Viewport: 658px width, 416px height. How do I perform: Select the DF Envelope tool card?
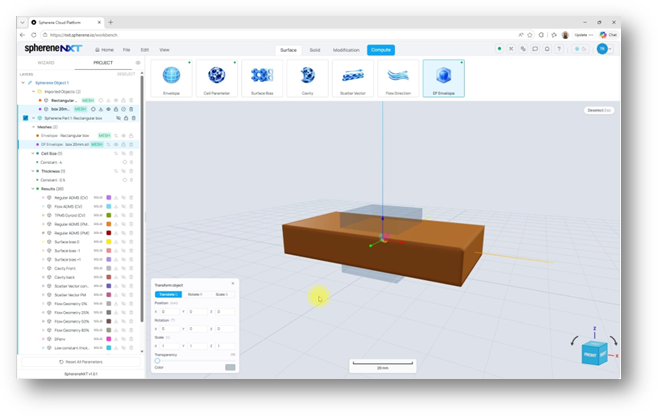click(x=444, y=78)
